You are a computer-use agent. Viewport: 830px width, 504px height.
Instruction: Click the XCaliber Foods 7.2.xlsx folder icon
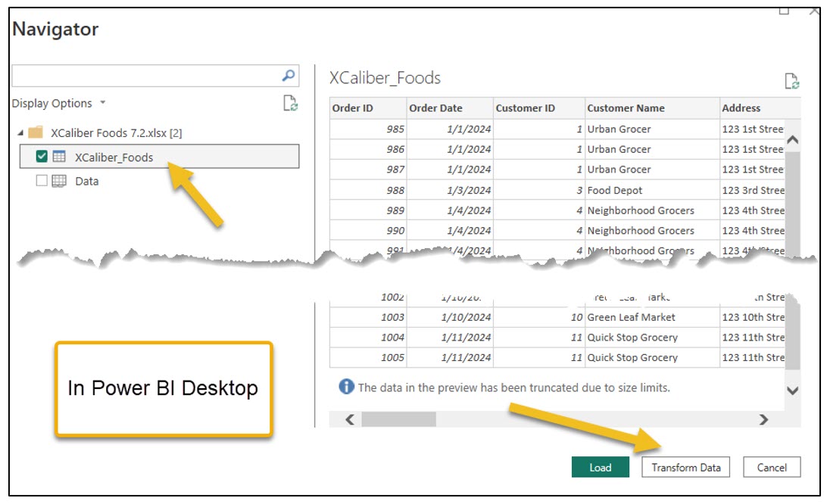[x=36, y=132]
